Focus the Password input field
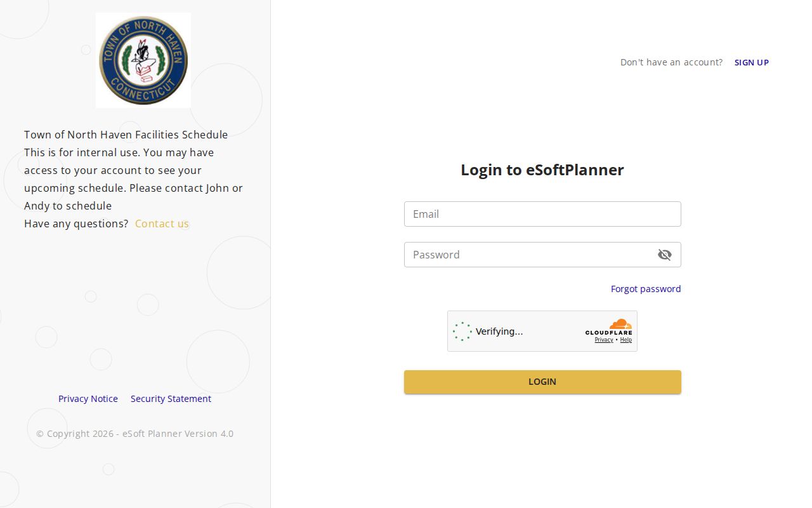This screenshot has height=508, width=812. [x=542, y=255]
